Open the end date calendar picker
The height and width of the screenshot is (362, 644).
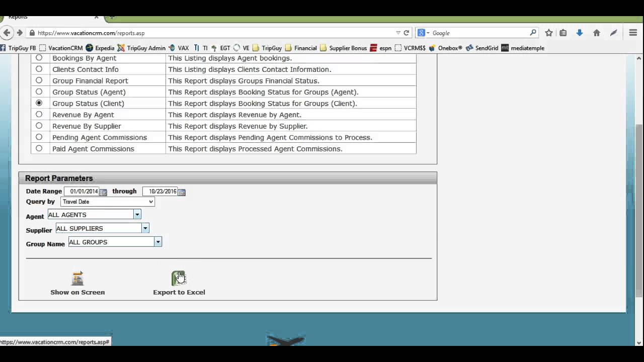click(x=182, y=192)
